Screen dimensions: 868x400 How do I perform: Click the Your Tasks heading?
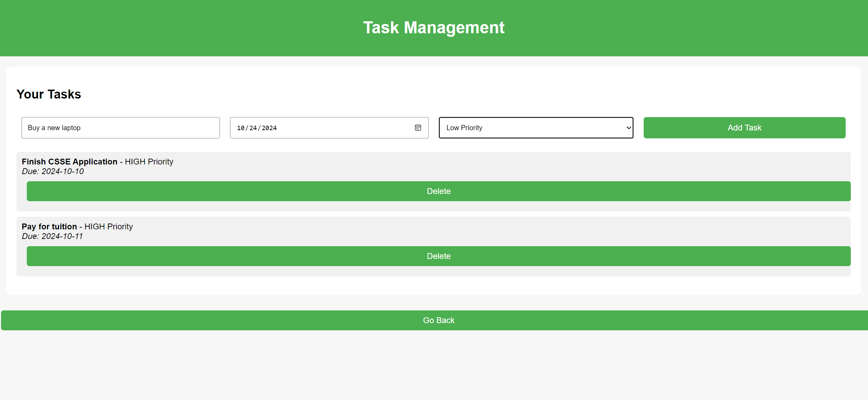pos(49,94)
